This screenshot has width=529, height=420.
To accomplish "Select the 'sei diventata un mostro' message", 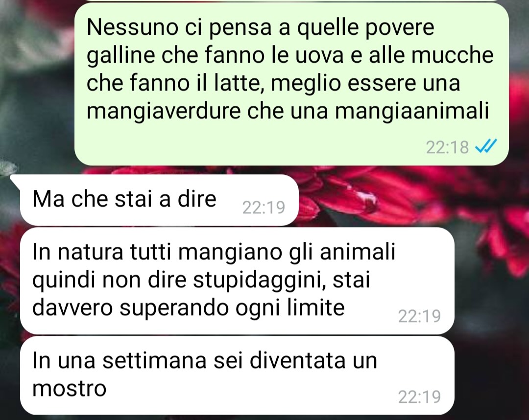I will click(x=237, y=375).
